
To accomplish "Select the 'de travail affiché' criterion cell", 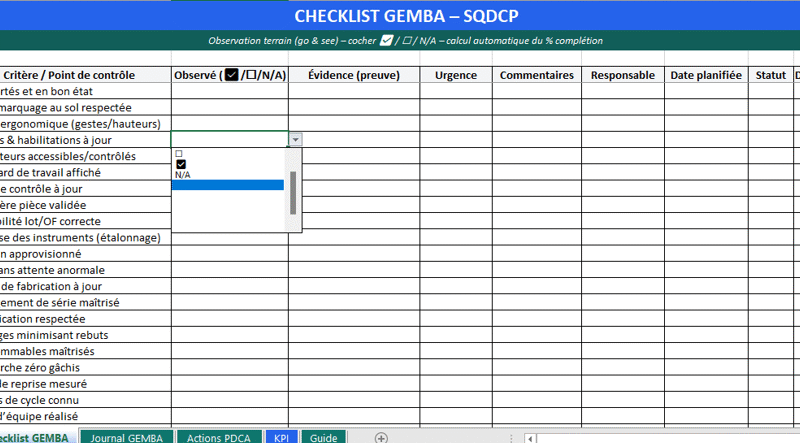I will pyautogui.click(x=85, y=173).
